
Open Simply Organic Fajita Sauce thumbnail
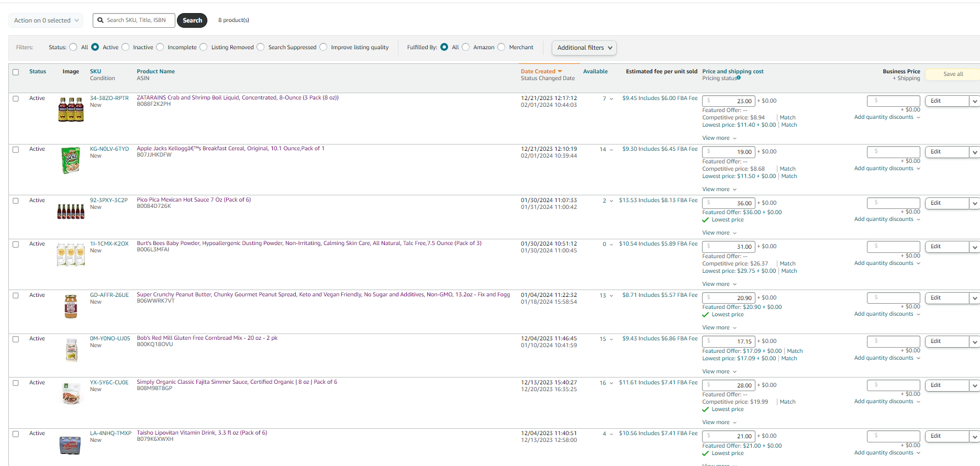[71, 394]
